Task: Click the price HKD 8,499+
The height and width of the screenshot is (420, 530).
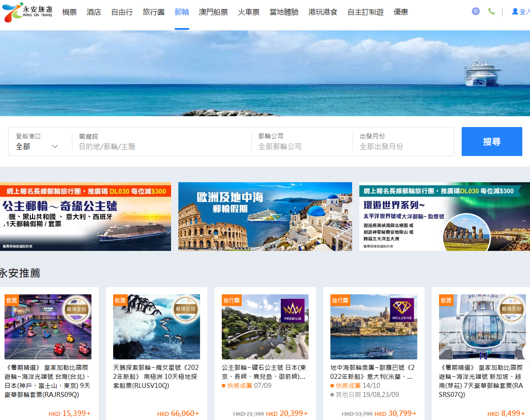Action: (x=506, y=414)
